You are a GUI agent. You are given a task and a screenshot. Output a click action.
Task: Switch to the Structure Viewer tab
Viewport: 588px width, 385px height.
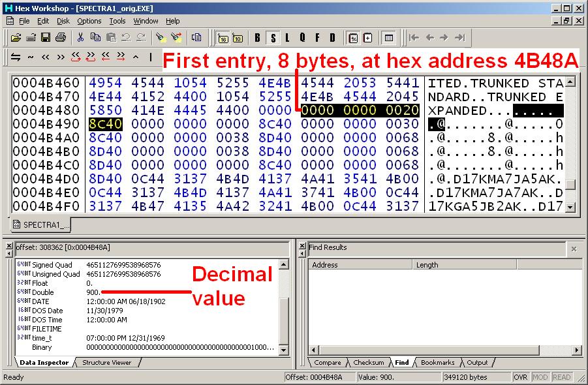coord(107,363)
